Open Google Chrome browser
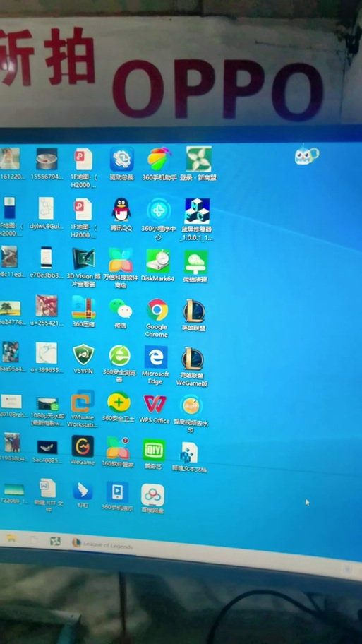362x644 pixels. click(x=157, y=318)
